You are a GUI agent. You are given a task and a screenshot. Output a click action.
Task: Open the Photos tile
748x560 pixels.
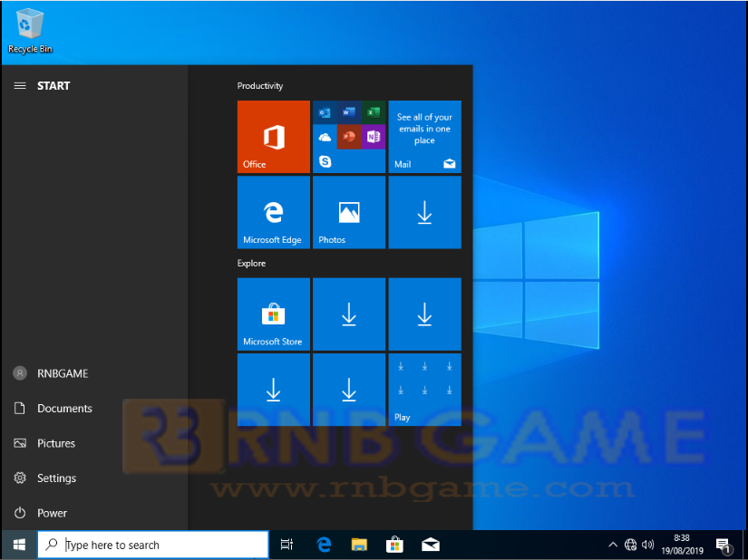[349, 212]
